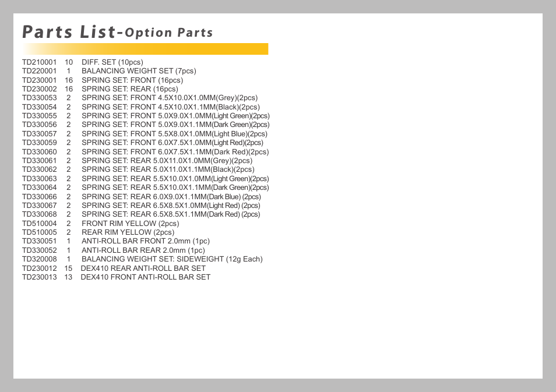Viewport: 556px width, 392px height.
Task: Select part number TD330064
Action: click(40, 188)
